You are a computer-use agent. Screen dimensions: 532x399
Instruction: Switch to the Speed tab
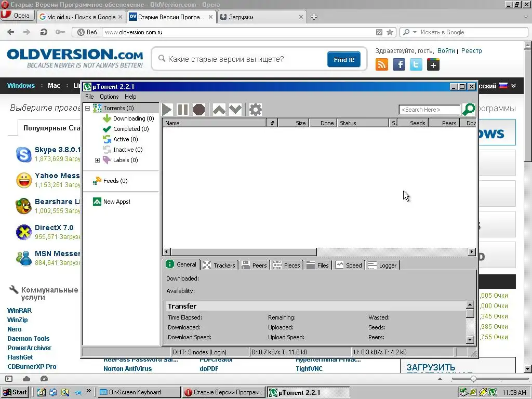coord(349,265)
